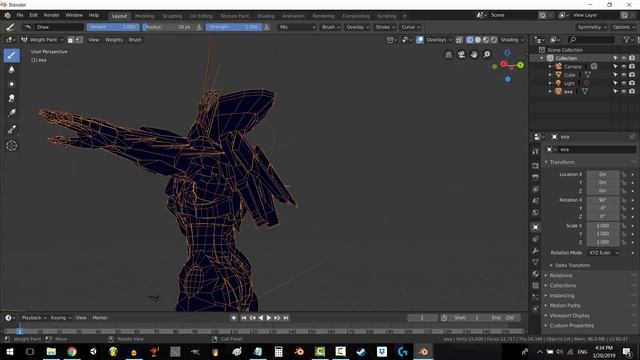Open the Mix blend mode dropdown
Image resolution: width=640 pixels, height=360 pixels.
click(297, 27)
